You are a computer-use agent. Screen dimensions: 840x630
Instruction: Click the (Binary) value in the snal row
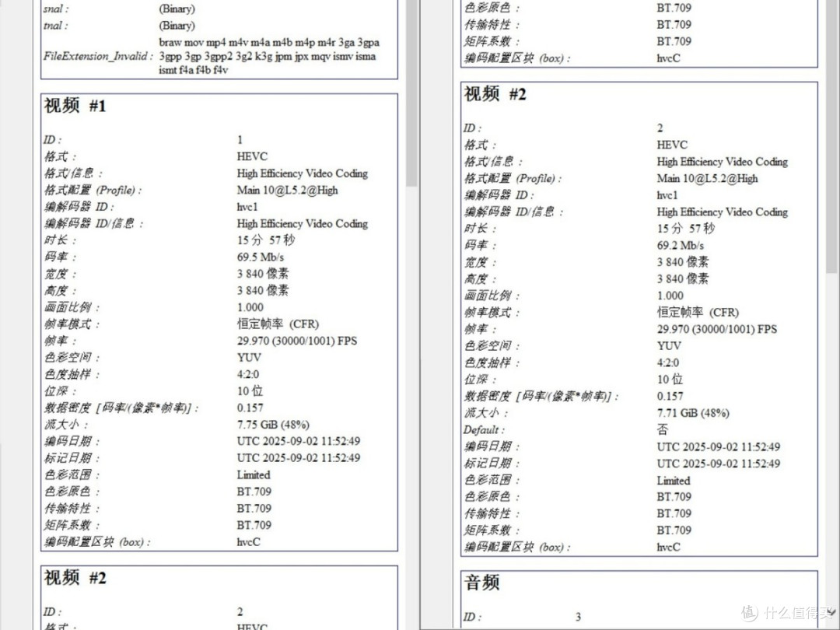coord(177,9)
